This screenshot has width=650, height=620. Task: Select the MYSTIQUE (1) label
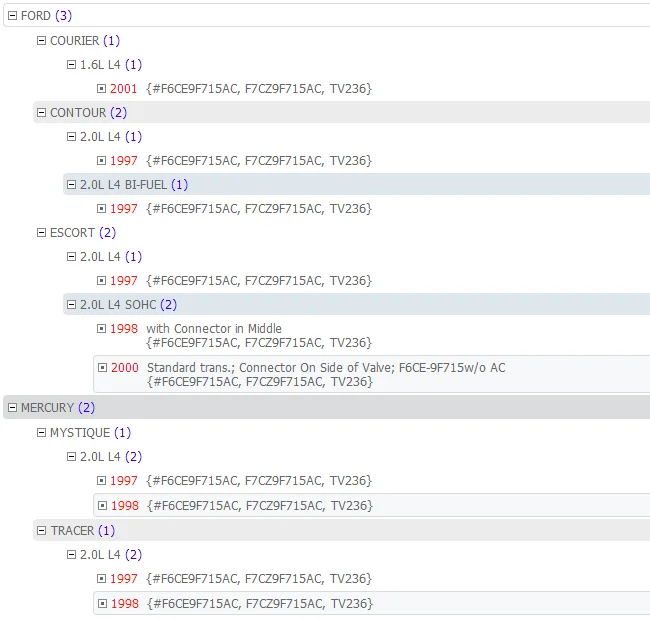pos(90,433)
